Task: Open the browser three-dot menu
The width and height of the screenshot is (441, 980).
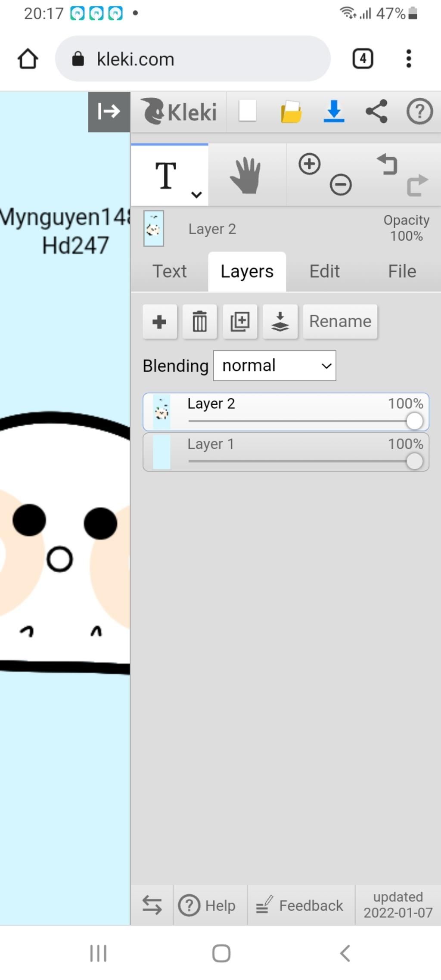Action: pos(408,59)
